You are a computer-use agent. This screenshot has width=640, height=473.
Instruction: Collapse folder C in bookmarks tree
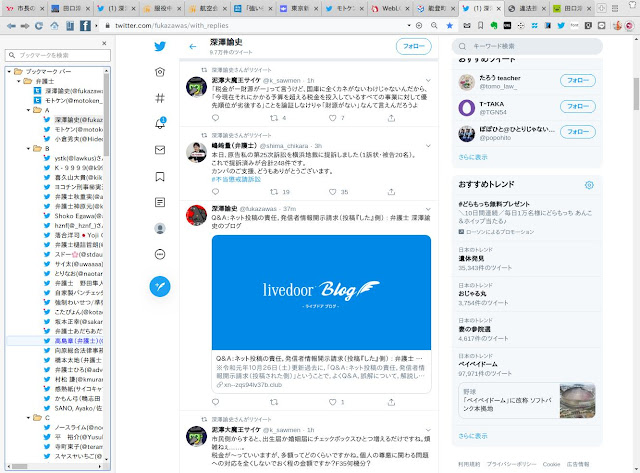point(28,418)
